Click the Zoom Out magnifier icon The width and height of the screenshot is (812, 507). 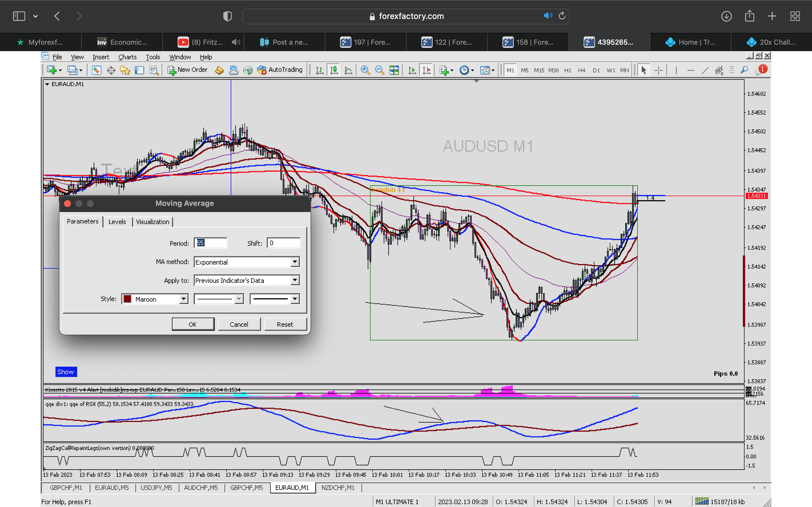pos(379,70)
